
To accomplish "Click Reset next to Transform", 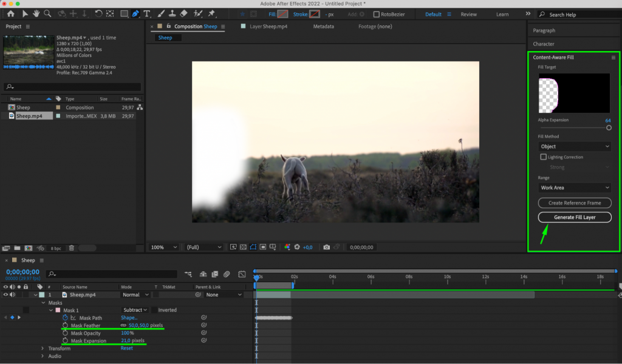I will click(x=126, y=349).
